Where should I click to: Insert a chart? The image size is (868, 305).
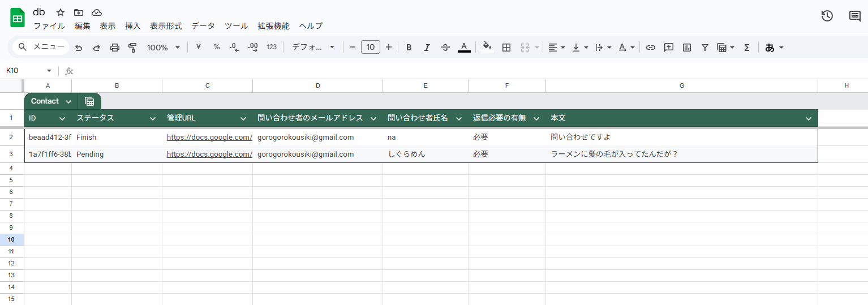[x=687, y=48]
